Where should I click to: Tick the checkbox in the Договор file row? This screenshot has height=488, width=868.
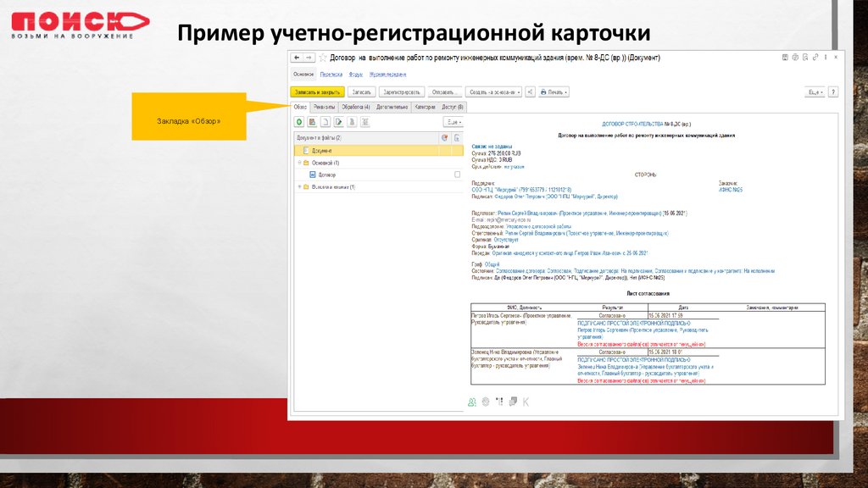(x=457, y=175)
